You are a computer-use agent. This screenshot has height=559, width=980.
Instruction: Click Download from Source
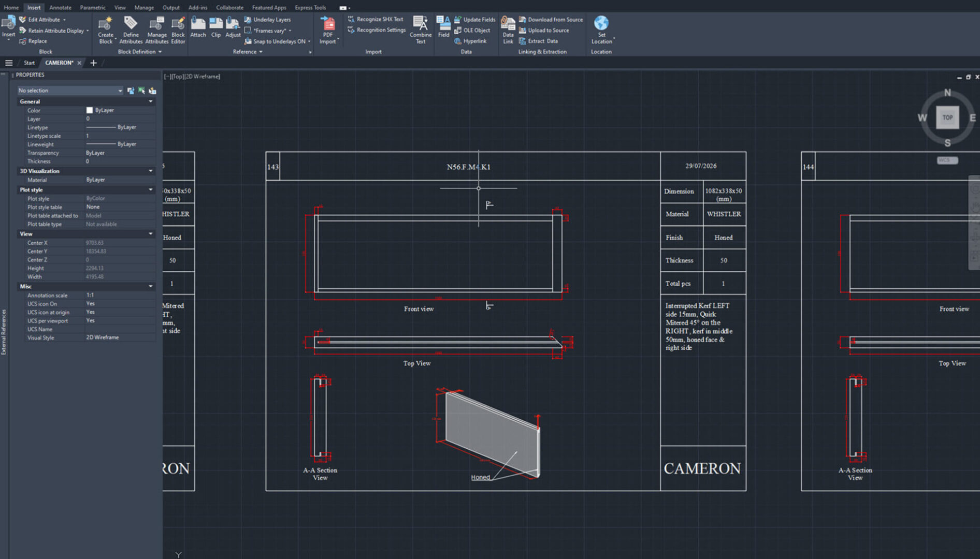(x=551, y=20)
